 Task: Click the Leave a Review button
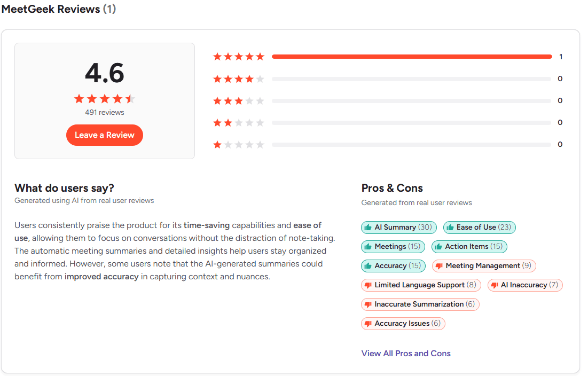click(x=105, y=135)
